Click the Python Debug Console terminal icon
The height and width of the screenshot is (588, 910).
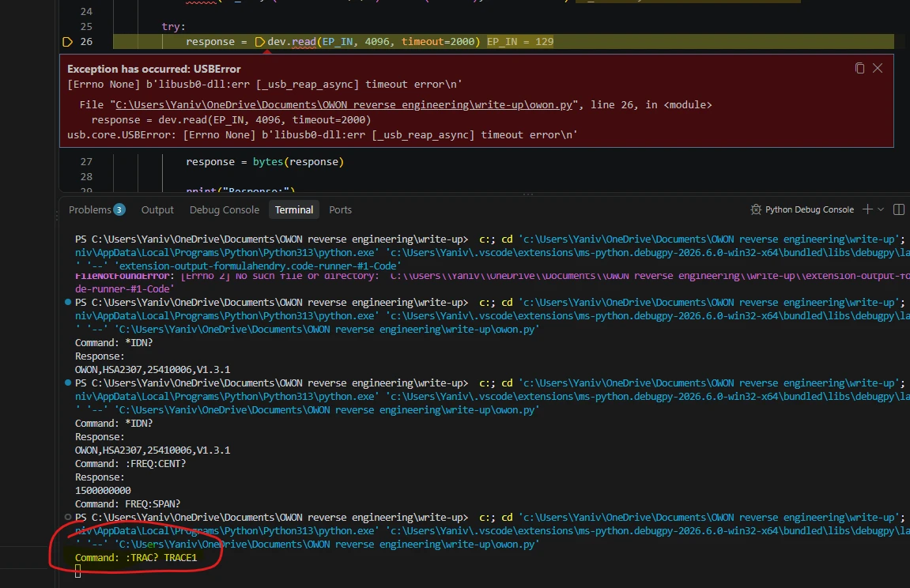point(756,209)
